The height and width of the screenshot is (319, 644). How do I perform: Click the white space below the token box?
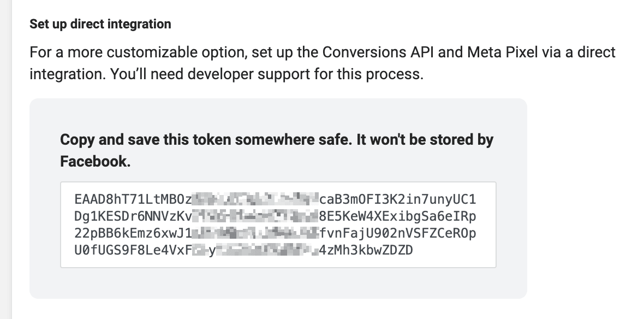[x=278, y=281]
